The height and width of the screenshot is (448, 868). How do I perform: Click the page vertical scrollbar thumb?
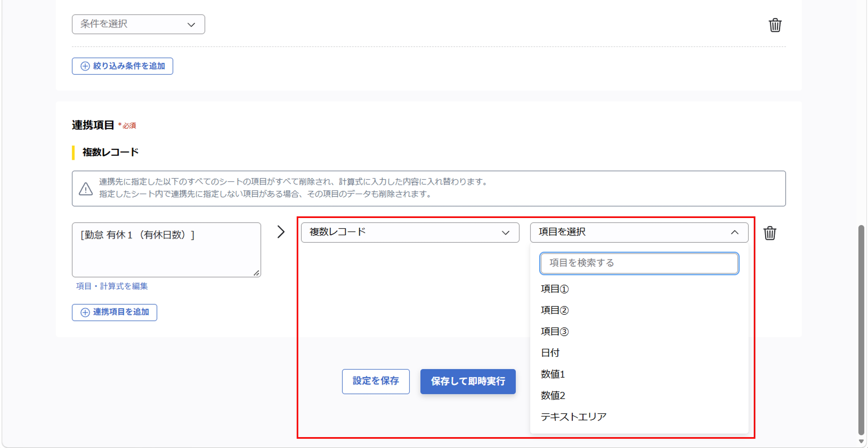point(861,330)
